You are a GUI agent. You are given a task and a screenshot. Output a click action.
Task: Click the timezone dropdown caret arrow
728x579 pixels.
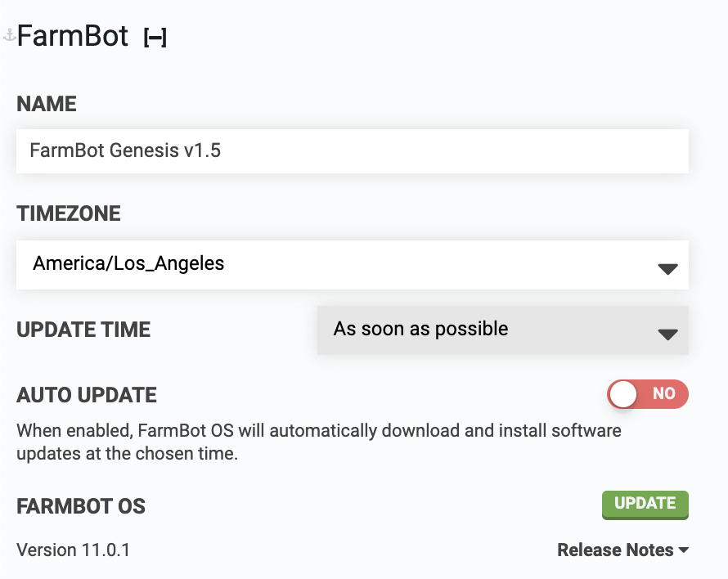tap(667, 269)
